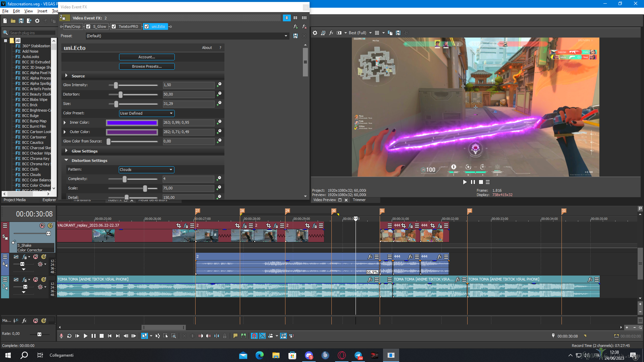The width and height of the screenshot is (644, 362).
Task: Expand the Source section
Action: (x=66, y=76)
